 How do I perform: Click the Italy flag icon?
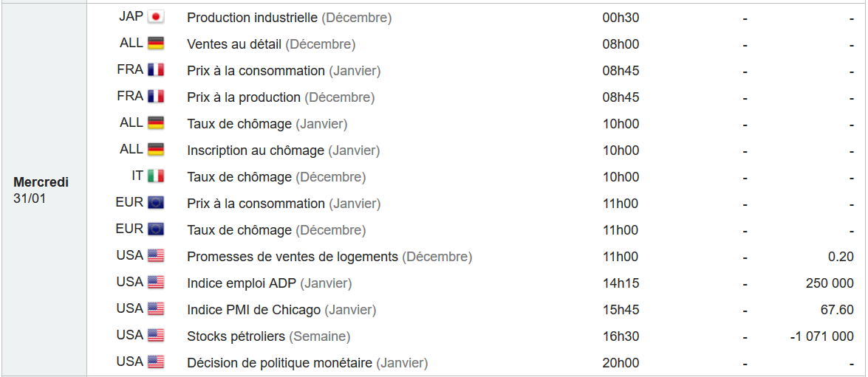[x=155, y=176]
